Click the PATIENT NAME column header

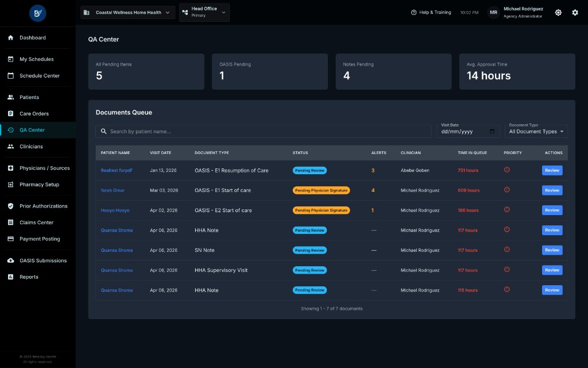(x=115, y=153)
